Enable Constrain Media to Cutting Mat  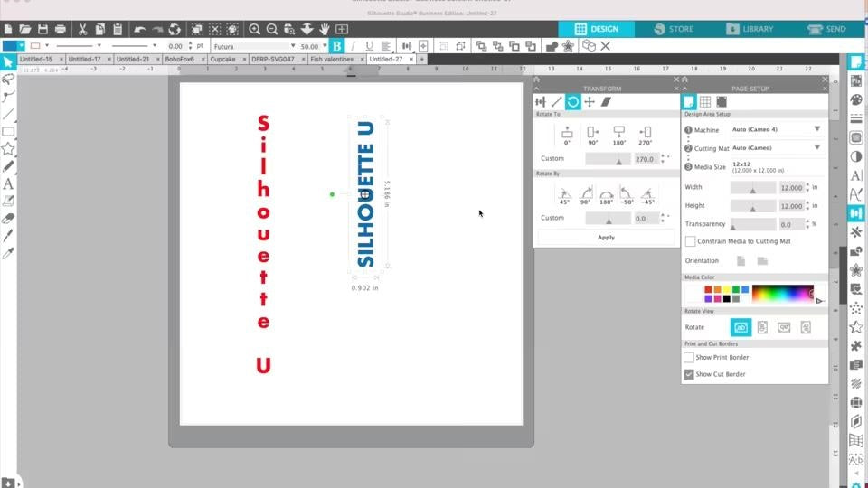[x=690, y=241]
